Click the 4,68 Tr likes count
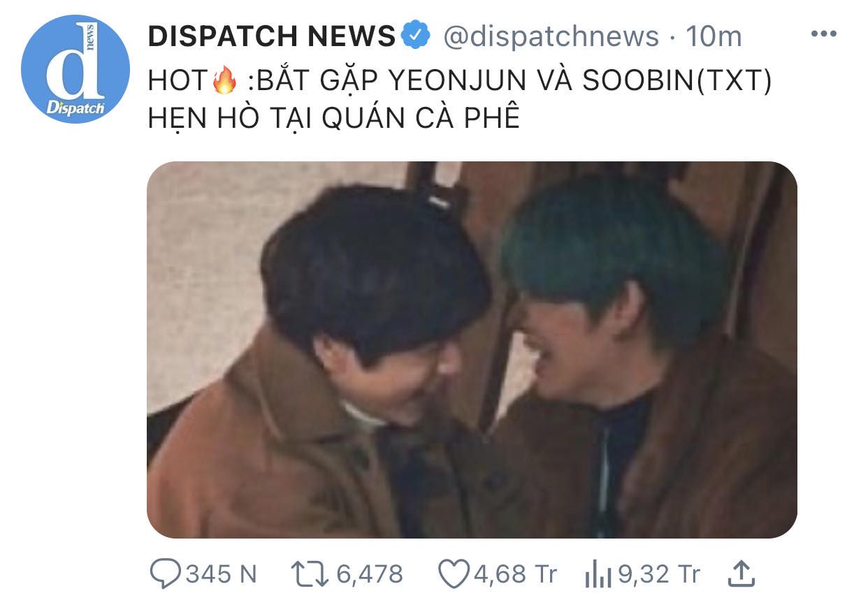868x607 pixels. [x=515, y=574]
